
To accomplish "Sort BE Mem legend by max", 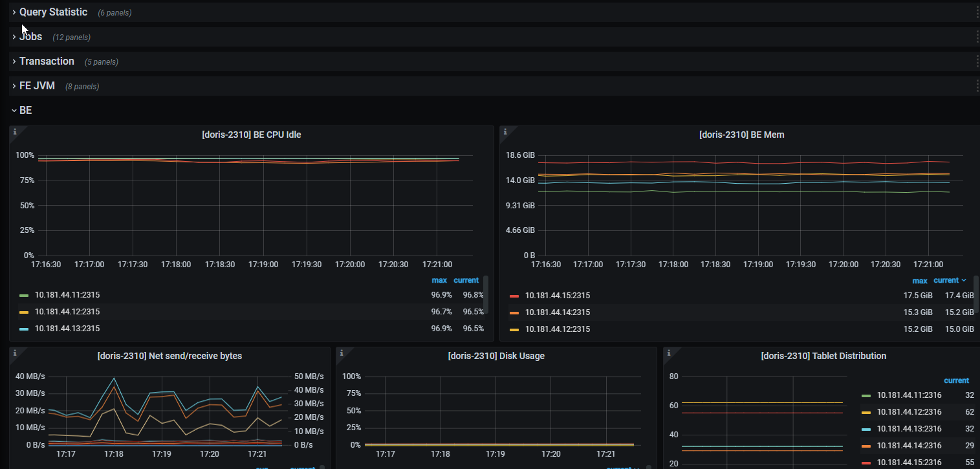I will pos(920,281).
